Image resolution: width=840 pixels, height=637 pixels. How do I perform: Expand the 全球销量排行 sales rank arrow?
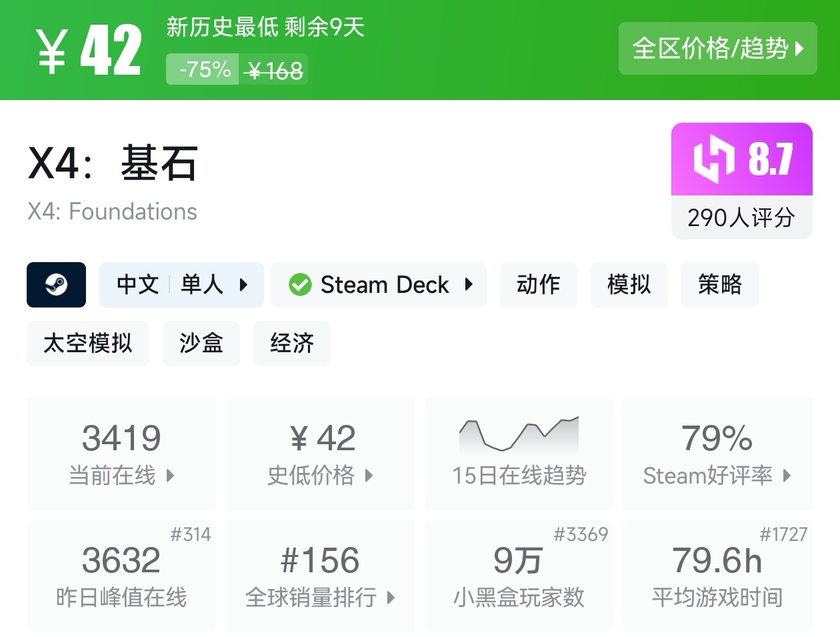tap(391, 597)
